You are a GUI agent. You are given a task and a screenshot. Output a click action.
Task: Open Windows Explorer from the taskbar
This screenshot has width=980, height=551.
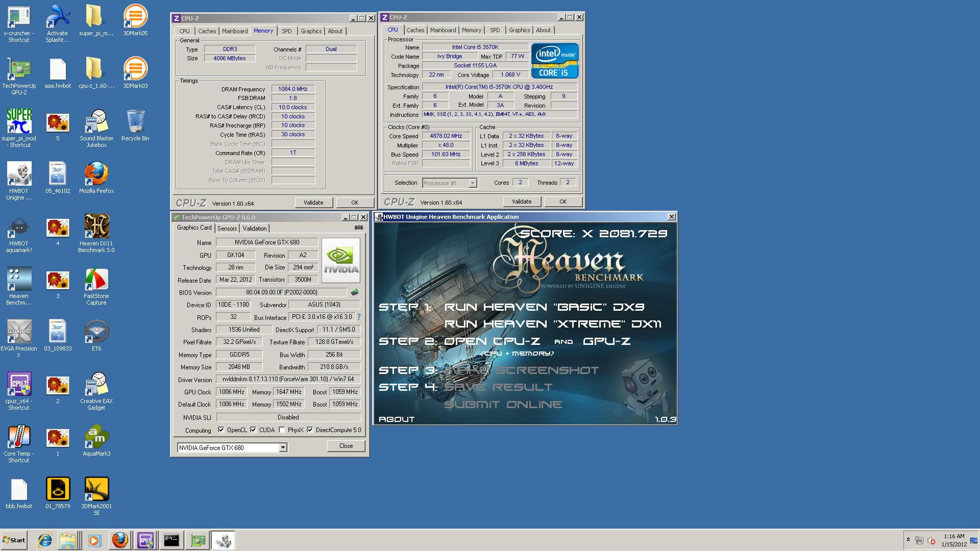pyautogui.click(x=68, y=540)
